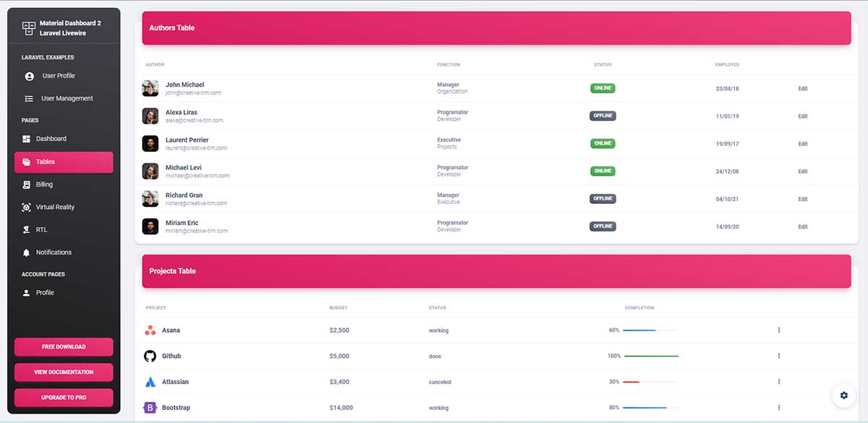This screenshot has width=868, height=423.
Task: Click the Bootstrap logo icon
Action: 150,408
